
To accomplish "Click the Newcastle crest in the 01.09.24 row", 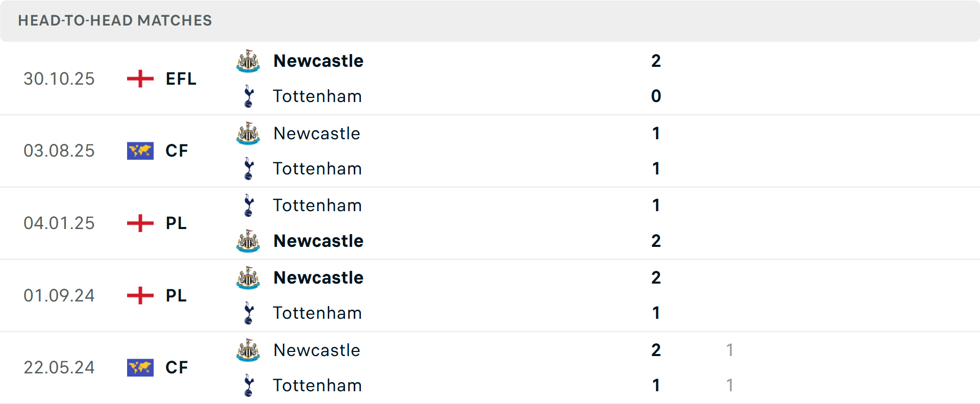I will [x=248, y=278].
